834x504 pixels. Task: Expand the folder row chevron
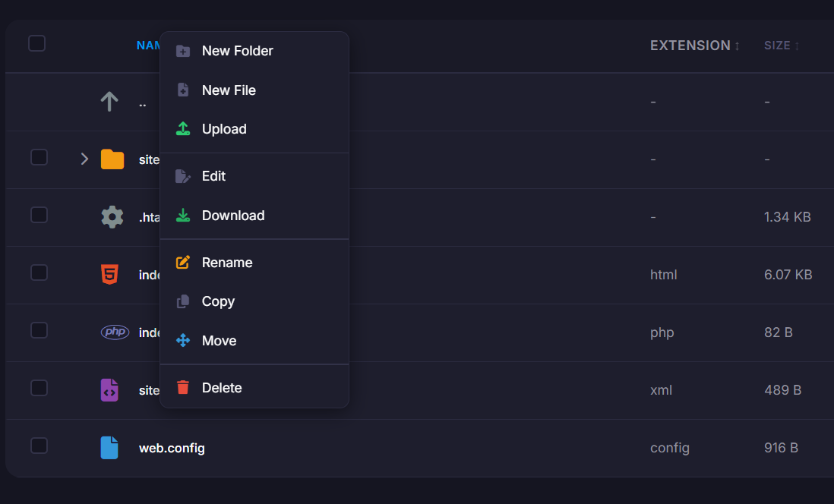point(84,159)
